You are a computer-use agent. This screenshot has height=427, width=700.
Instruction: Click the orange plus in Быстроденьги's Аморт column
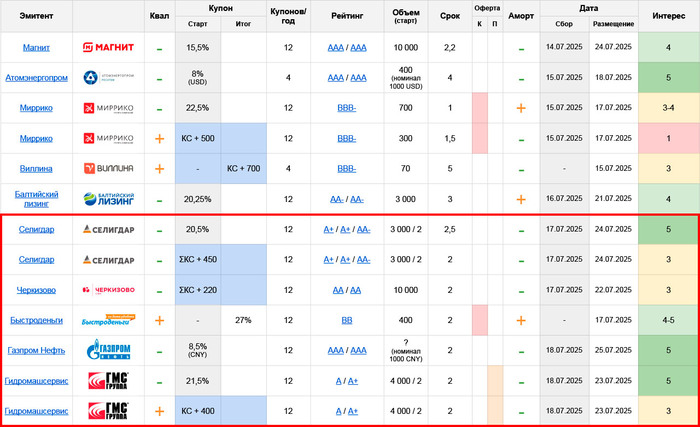[520, 321]
